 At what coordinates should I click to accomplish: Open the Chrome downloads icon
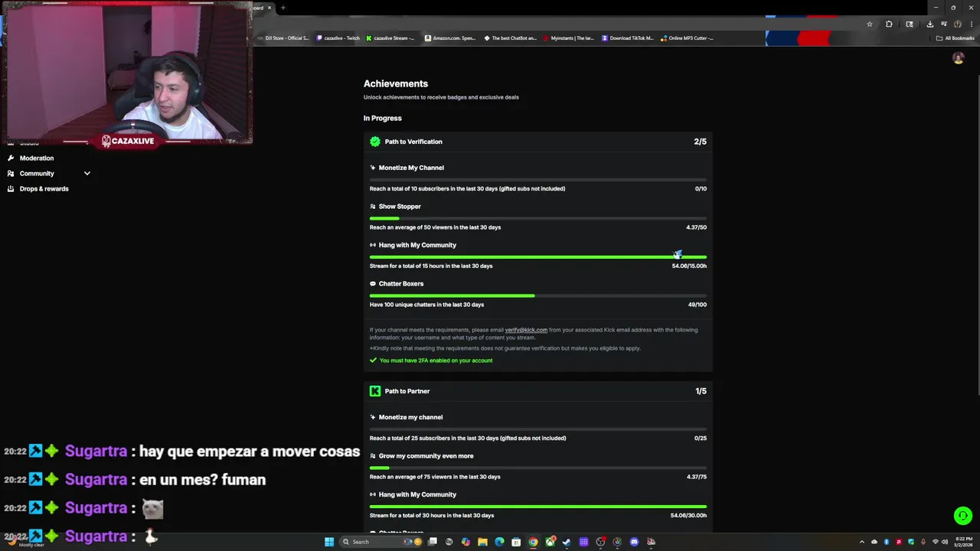[x=929, y=24]
